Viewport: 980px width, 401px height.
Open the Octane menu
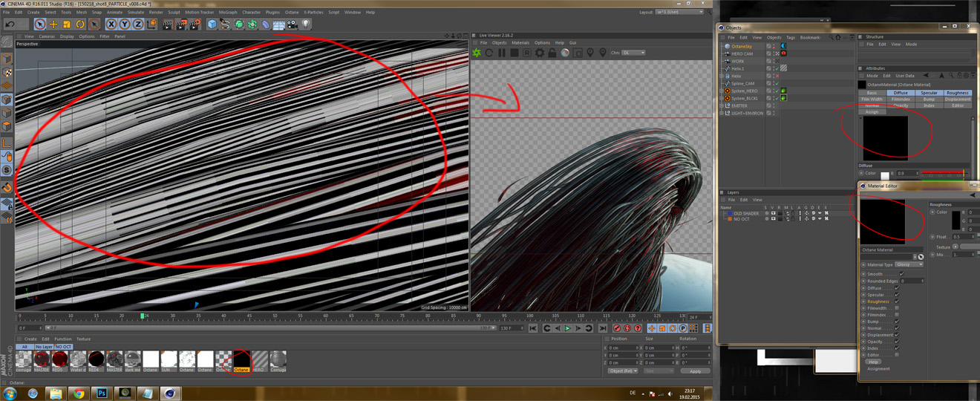pyautogui.click(x=292, y=13)
